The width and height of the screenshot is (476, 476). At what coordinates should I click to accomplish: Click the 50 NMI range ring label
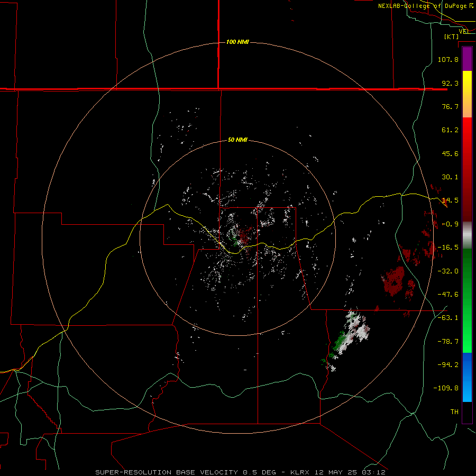click(237, 140)
